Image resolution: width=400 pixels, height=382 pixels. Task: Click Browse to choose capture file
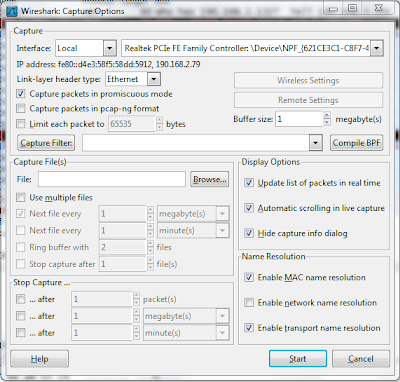click(x=210, y=179)
